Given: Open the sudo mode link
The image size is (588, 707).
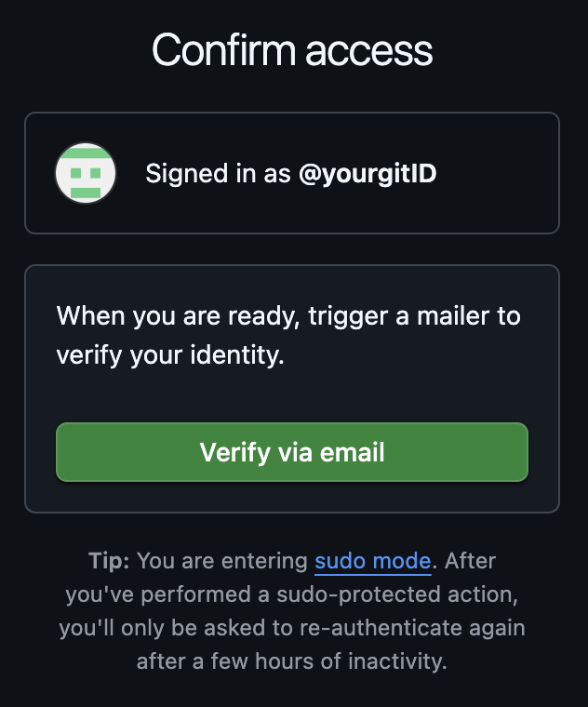Looking at the screenshot, I should [x=373, y=561].
